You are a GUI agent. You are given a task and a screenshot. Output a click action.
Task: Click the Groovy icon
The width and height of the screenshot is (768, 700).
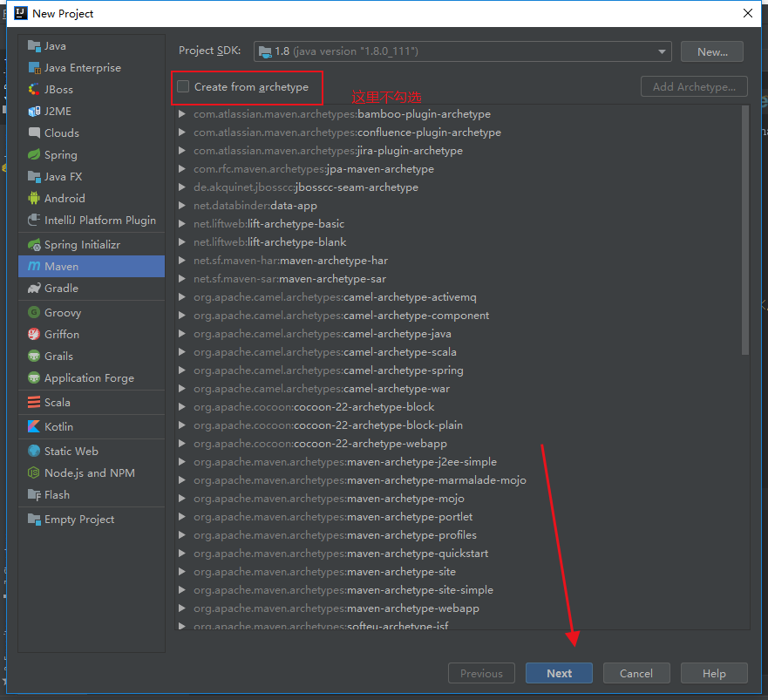click(34, 313)
